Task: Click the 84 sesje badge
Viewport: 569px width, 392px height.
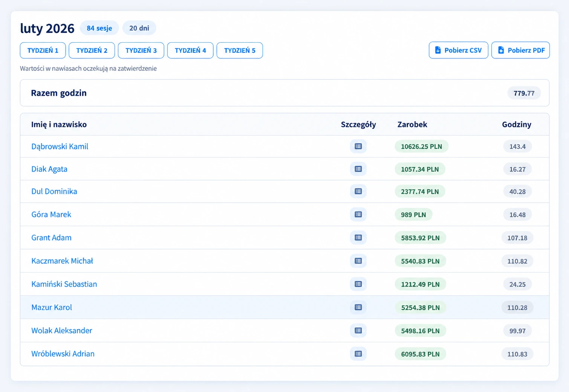Action: coord(99,28)
